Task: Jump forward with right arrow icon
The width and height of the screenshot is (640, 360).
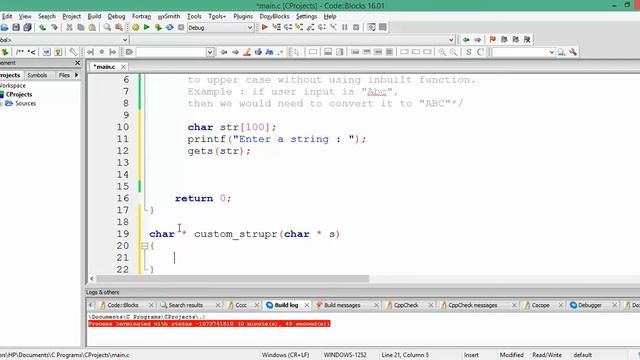Action: [x=478, y=40]
